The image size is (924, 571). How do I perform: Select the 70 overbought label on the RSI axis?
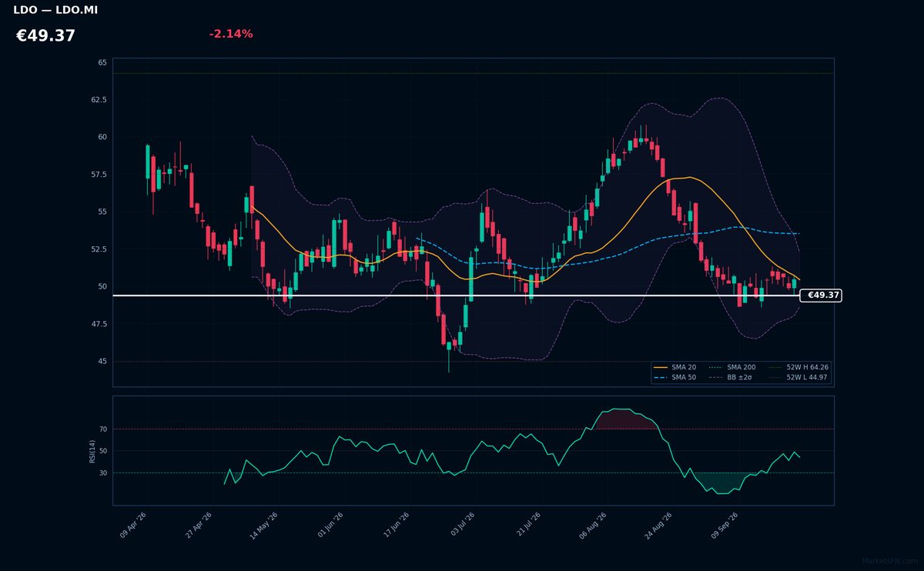(x=103, y=429)
